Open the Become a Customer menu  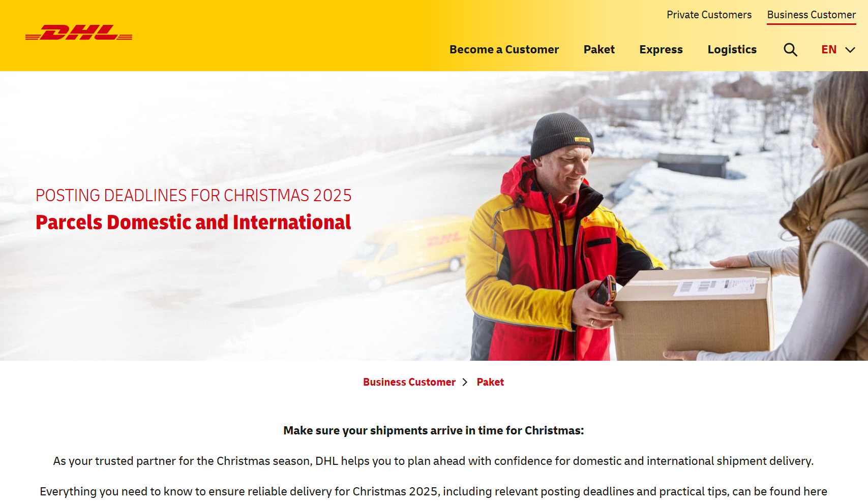pyautogui.click(x=504, y=50)
